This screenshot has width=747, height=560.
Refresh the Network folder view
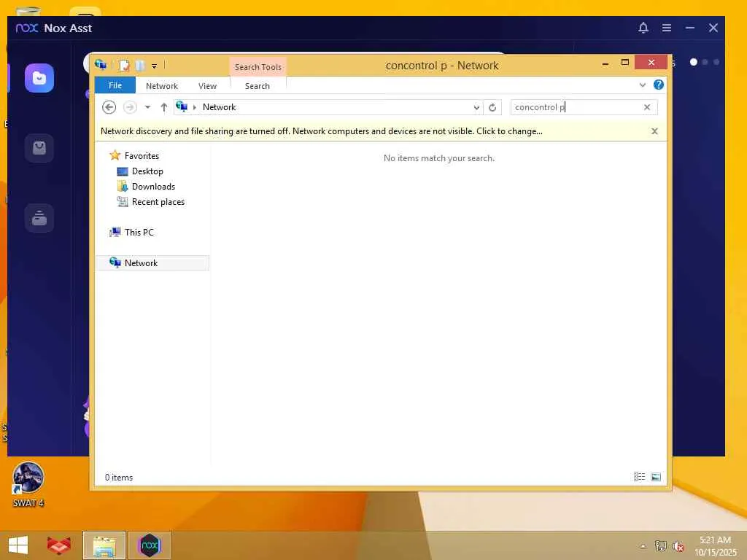(x=492, y=108)
